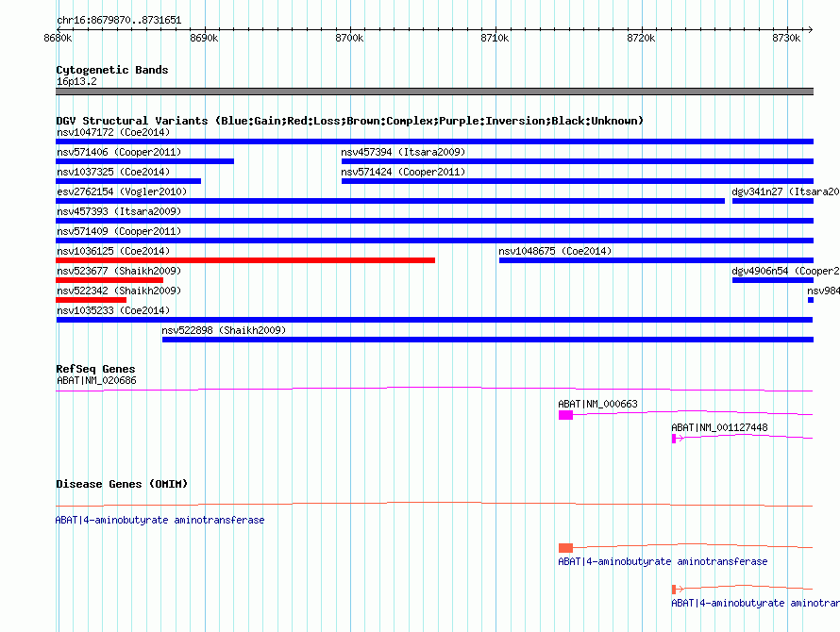Select the 16p13.2 band label
This screenshot has width=840, height=632.
(x=76, y=81)
